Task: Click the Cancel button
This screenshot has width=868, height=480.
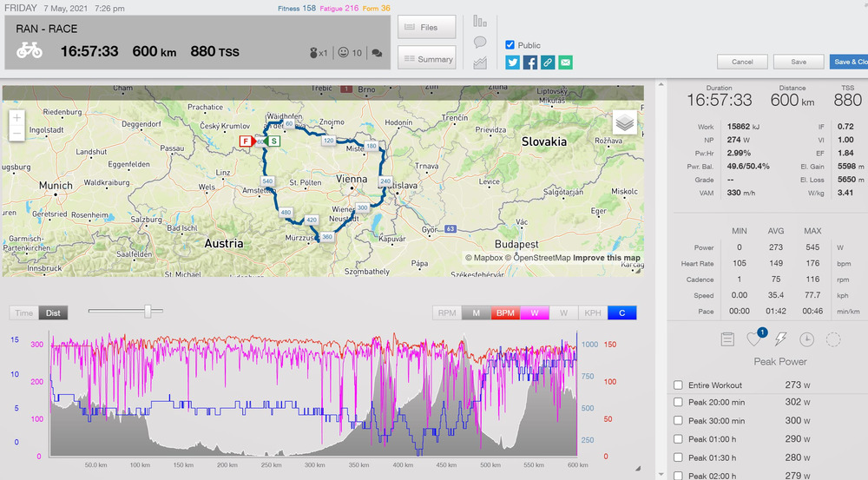Action: pyautogui.click(x=742, y=62)
